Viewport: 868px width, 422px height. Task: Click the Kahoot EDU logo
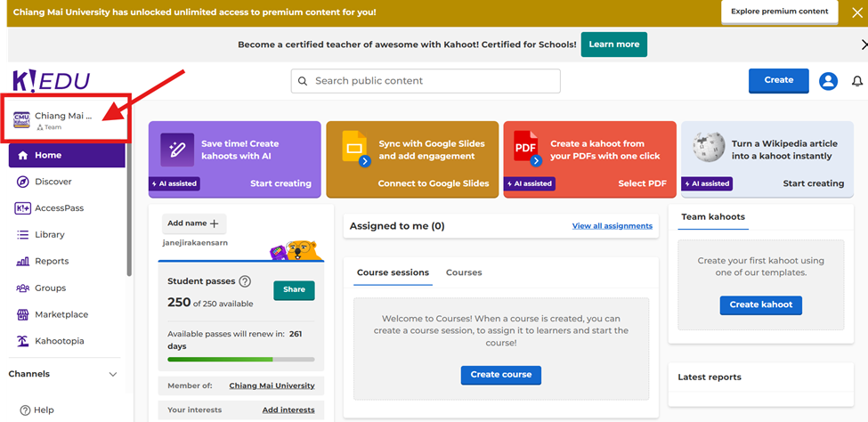[x=51, y=81]
